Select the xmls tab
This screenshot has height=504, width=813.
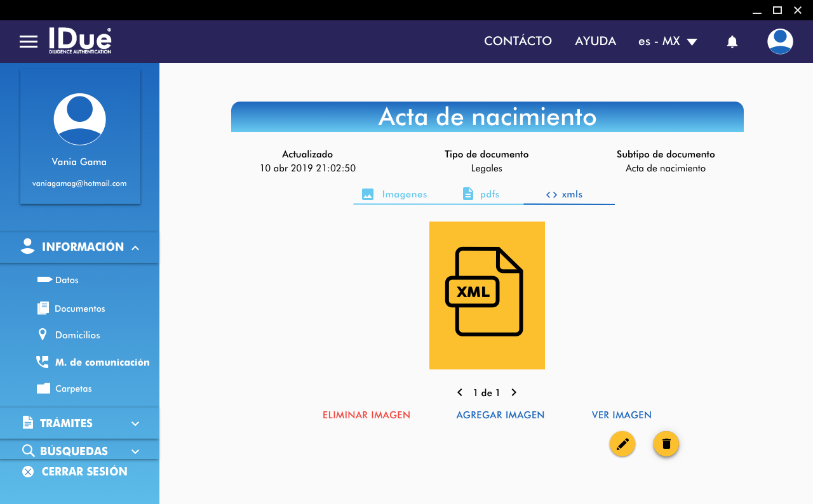(565, 194)
